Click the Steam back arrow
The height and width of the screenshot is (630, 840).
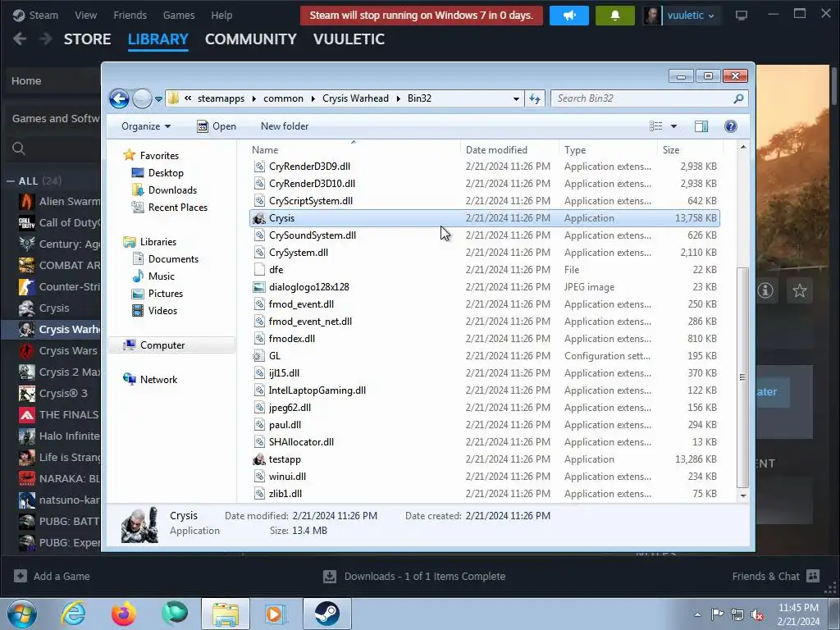point(20,39)
